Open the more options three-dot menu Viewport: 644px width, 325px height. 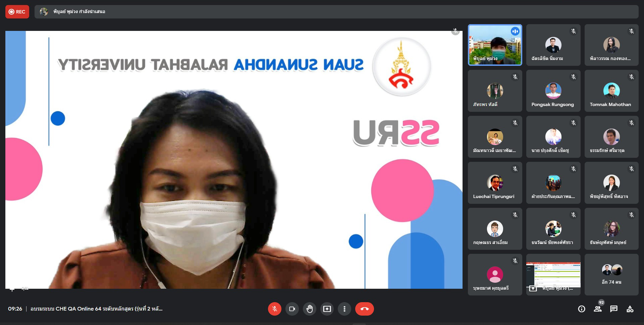point(344,309)
